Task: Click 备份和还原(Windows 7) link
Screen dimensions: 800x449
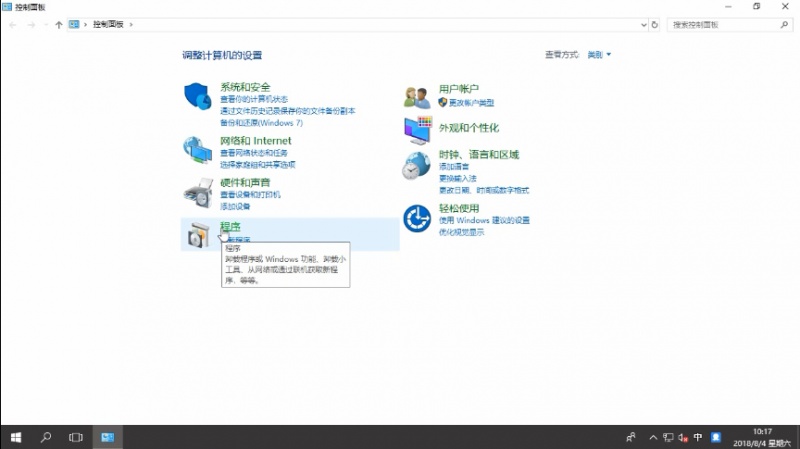Action: [261, 123]
